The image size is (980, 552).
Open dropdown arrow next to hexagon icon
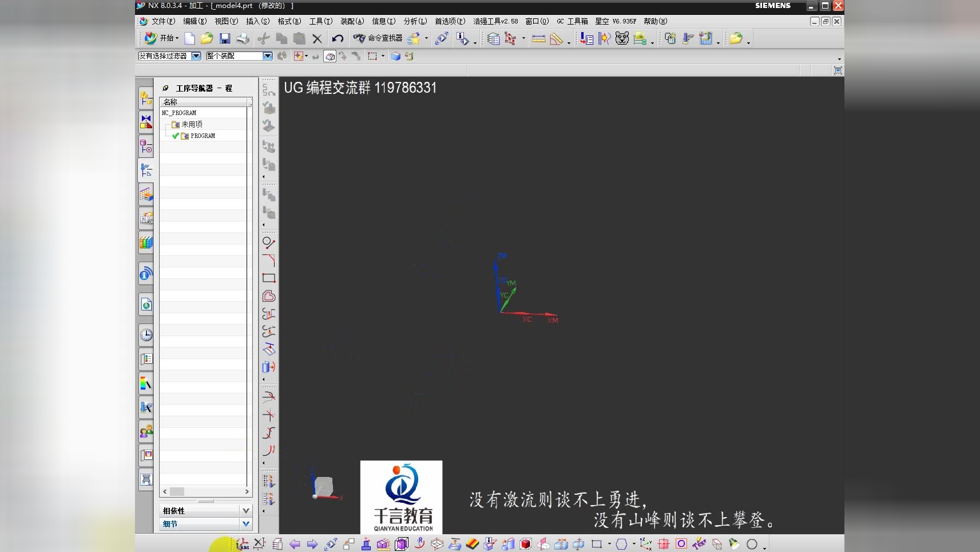click(634, 544)
